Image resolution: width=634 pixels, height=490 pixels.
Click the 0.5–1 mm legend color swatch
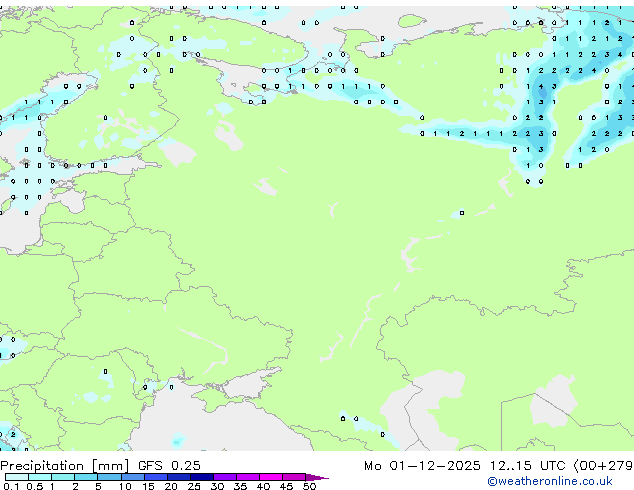coord(40,477)
